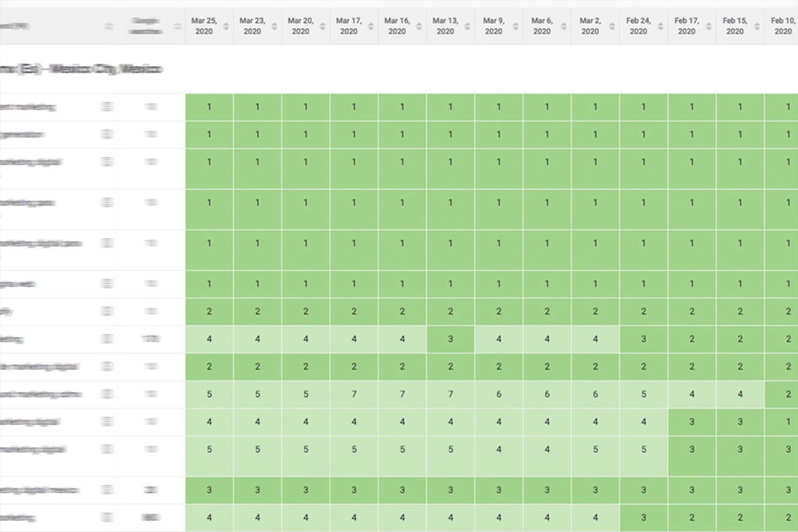The image size is (798, 532).
Task: Click sort arrows next to Feb 24, 2020
Action: pos(660,26)
